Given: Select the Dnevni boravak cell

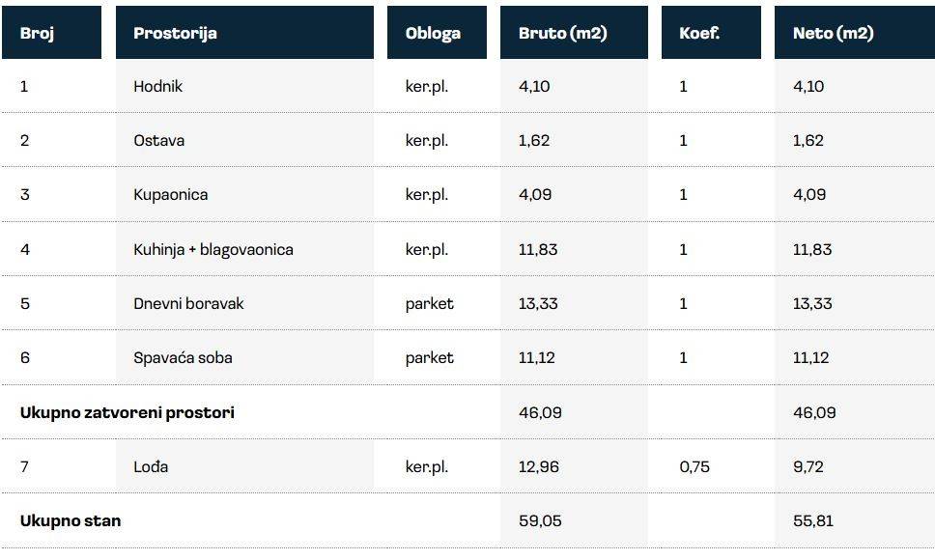Looking at the screenshot, I should tap(189, 303).
